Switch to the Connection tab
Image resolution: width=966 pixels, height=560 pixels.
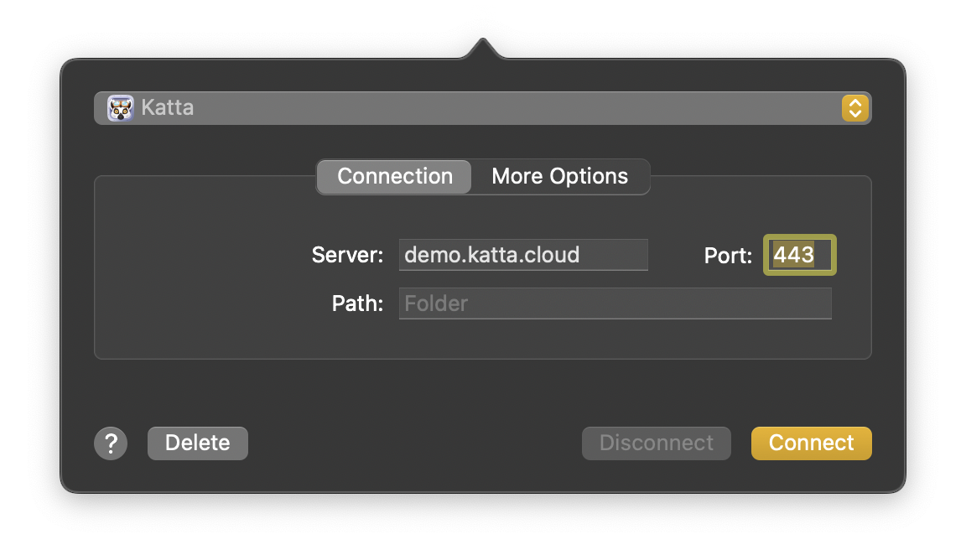point(394,177)
